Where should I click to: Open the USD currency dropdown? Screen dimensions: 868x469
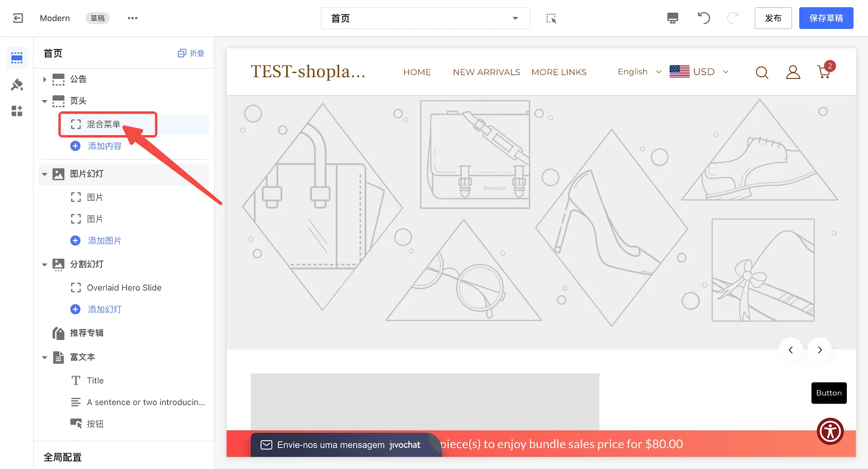[710, 72]
